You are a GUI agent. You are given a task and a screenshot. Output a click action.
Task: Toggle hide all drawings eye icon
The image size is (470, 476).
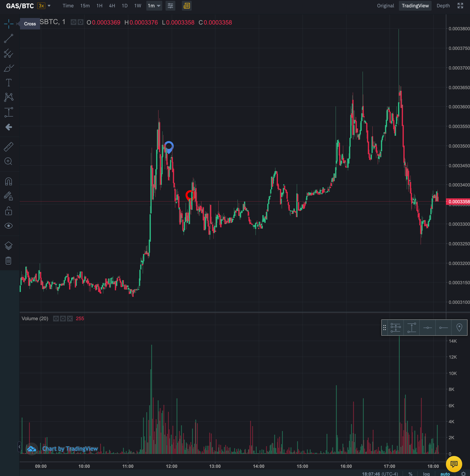tap(9, 226)
